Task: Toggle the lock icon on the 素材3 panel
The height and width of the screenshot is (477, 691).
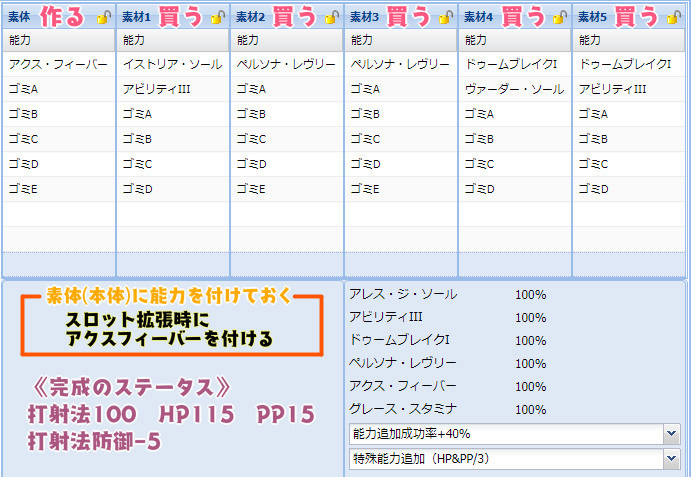Action: pyautogui.click(x=446, y=18)
